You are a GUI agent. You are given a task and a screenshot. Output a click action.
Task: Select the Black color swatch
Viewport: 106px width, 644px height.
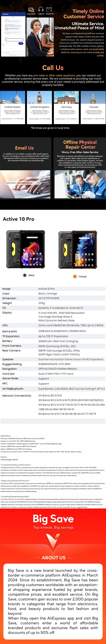pos(25,275)
